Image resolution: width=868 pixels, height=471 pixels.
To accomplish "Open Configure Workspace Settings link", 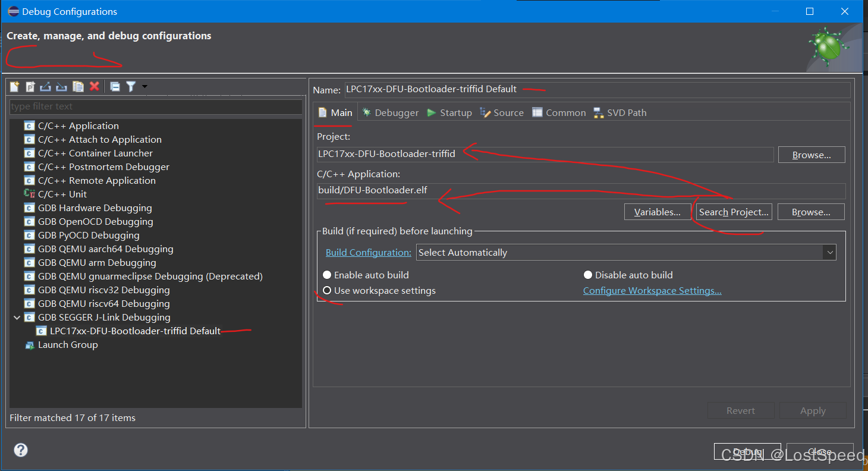I will 652,290.
